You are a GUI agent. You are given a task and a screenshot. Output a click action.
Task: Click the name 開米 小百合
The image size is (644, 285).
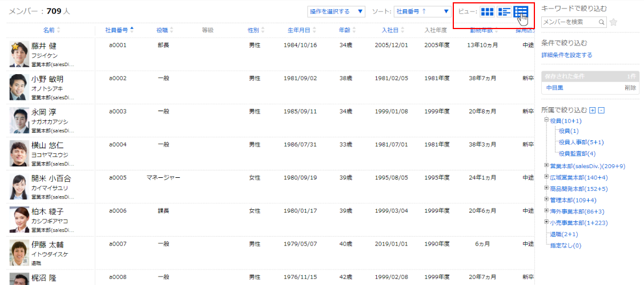(51, 179)
